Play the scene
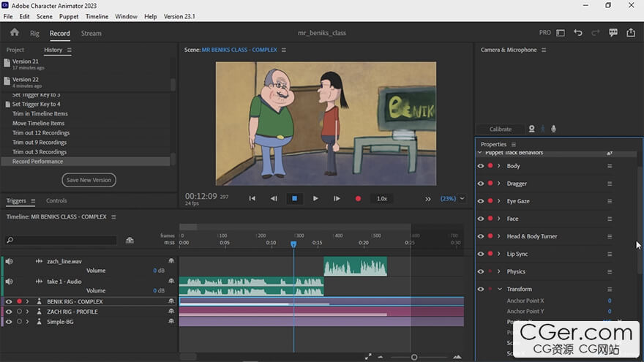The width and height of the screenshot is (644, 362). click(x=315, y=199)
